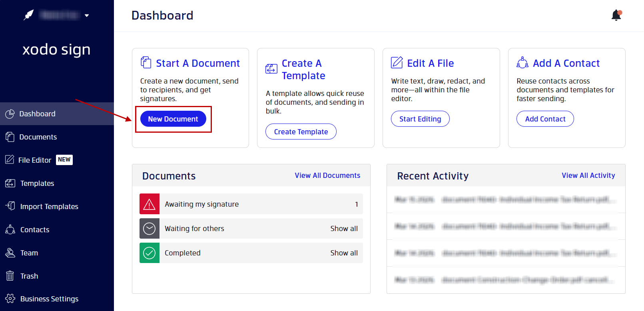Click Start A Document heading
644x311 pixels.
(198, 63)
